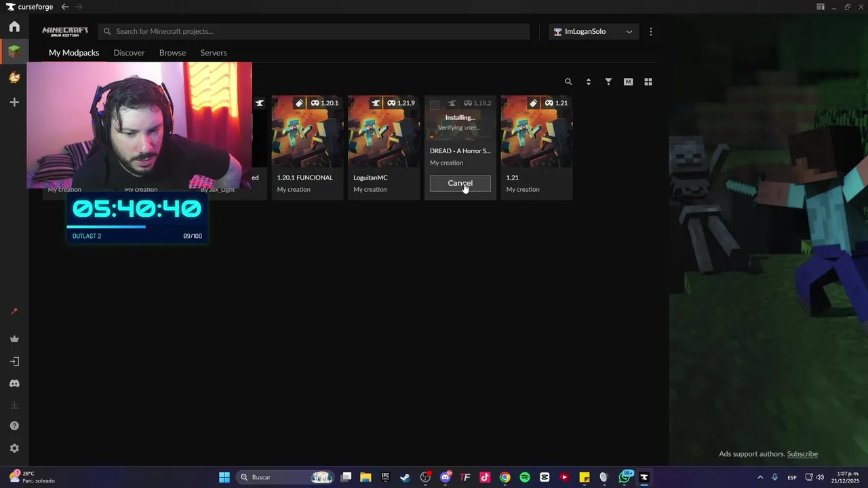Click the 1.20.1 version badge on FUNCIONAL
The width and height of the screenshot is (868, 488).
pos(325,103)
